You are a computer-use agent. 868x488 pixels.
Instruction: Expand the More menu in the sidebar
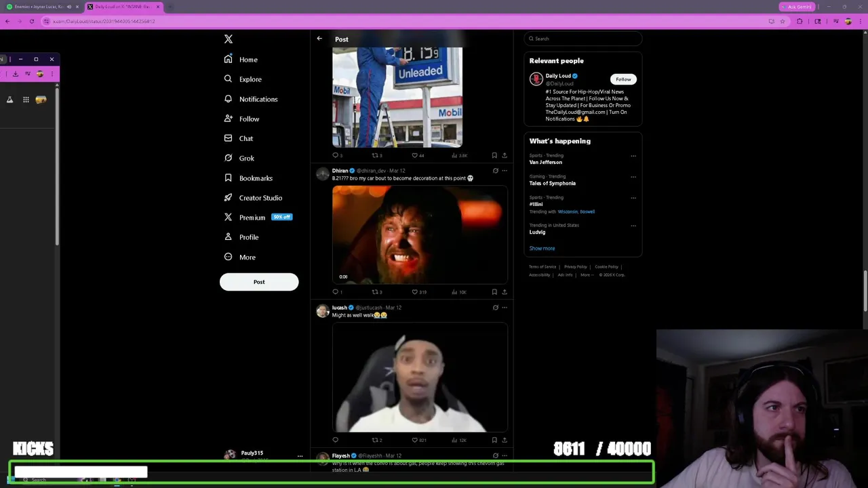pos(240,257)
